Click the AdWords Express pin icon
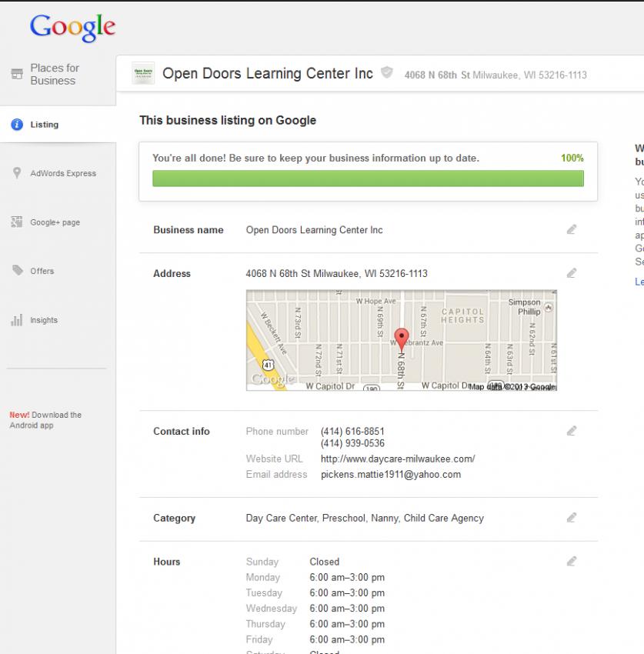 tap(17, 172)
